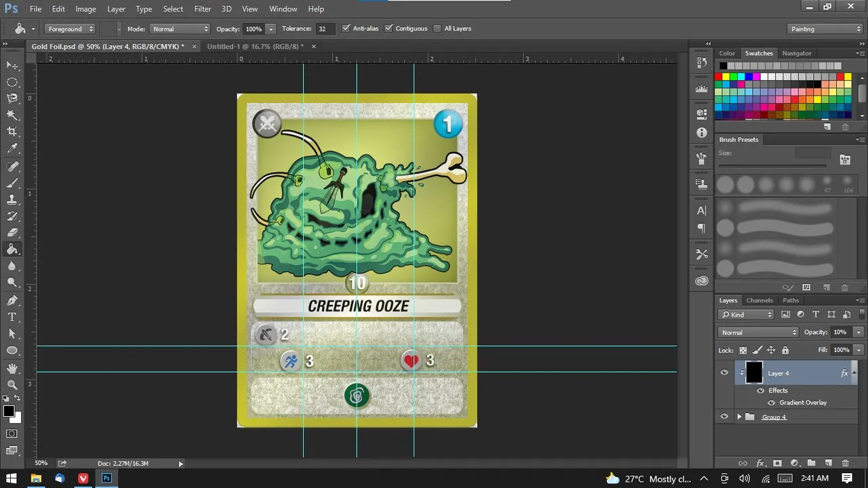Open the Filter menu

(x=202, y=9)
